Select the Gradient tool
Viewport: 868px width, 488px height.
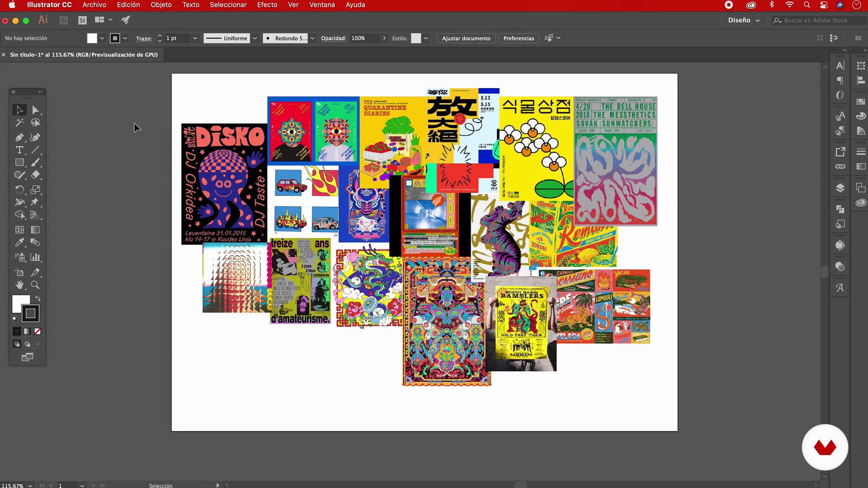coord(35,230)
